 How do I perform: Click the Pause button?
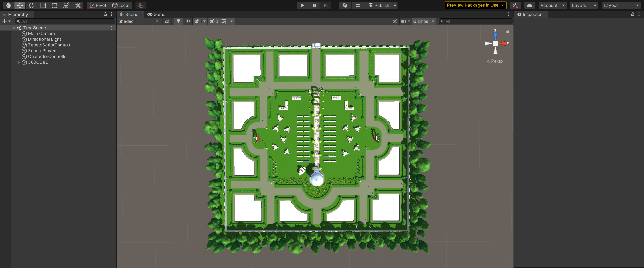click(x=314, y=5)
